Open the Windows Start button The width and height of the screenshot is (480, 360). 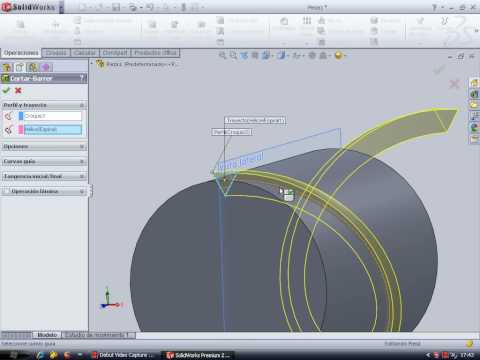click(13, 354)
